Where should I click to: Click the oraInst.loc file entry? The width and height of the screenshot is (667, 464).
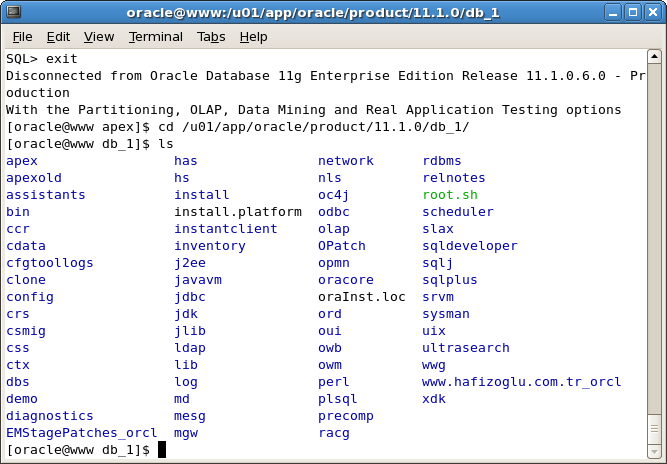click(361, 297)
